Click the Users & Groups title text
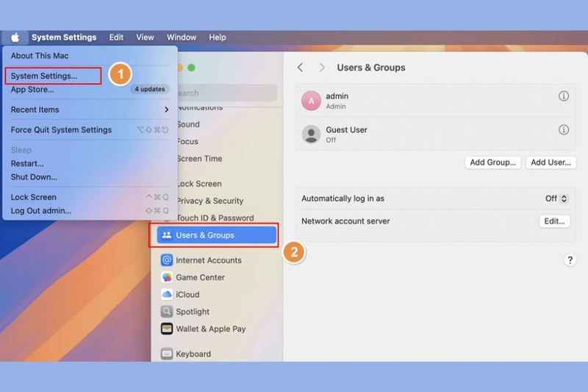Viewport: 588px width, 392px height. click(x=371, y=68)
